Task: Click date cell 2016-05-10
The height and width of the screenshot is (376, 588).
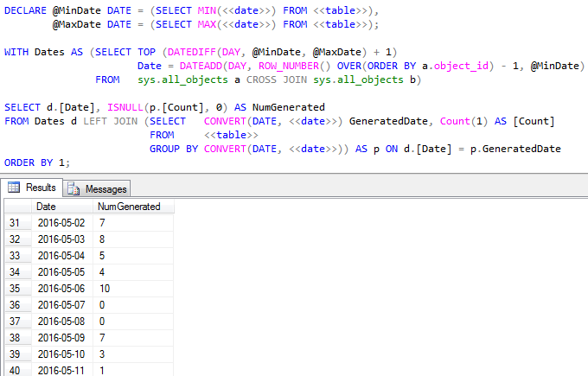Action: (x=62, y=354)
